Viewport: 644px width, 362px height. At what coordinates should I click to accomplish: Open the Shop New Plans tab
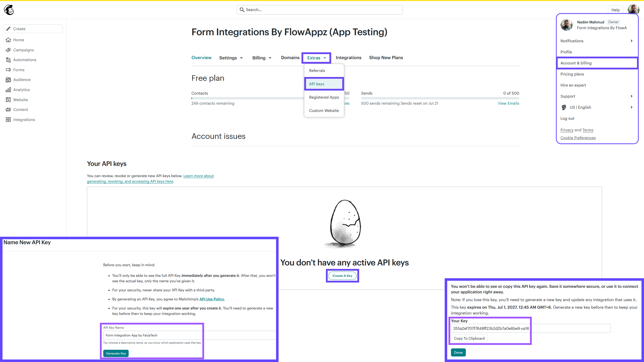[x=386, y=58]
